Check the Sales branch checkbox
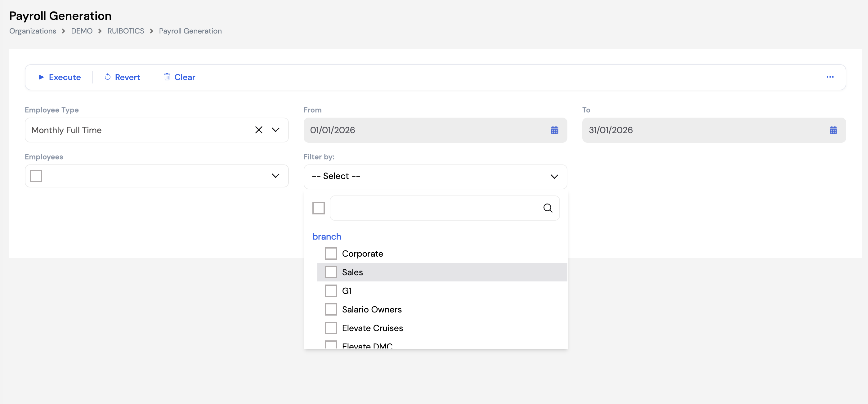Screen dimensions: 868x404 click(331, 272)
